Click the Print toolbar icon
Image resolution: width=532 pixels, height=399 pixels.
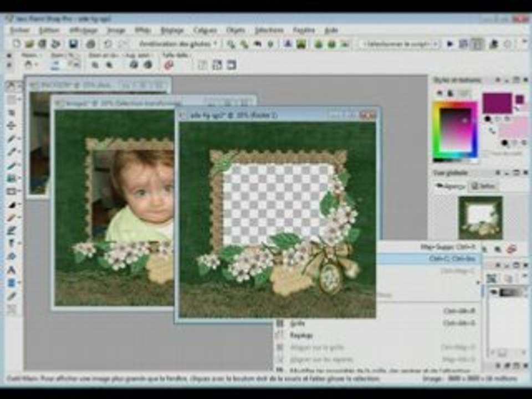[90, 44]
